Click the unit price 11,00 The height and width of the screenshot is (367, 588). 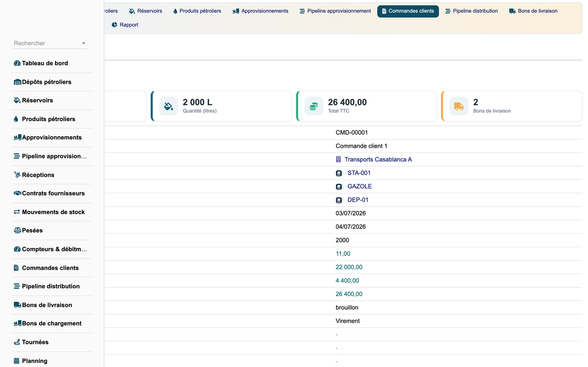point(343,254)
